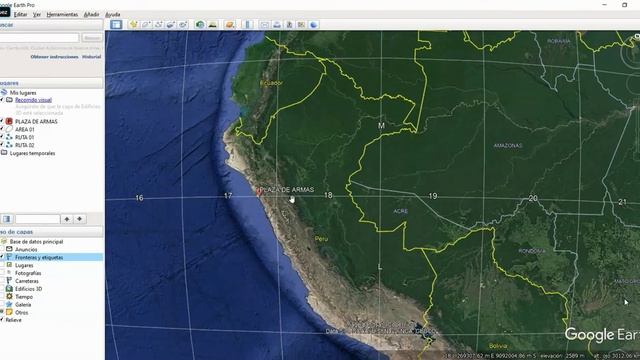Click the path icon beside RUTA 02
Image resolution: width=640 pixels, height=360 pixels.
pos(9,145)
